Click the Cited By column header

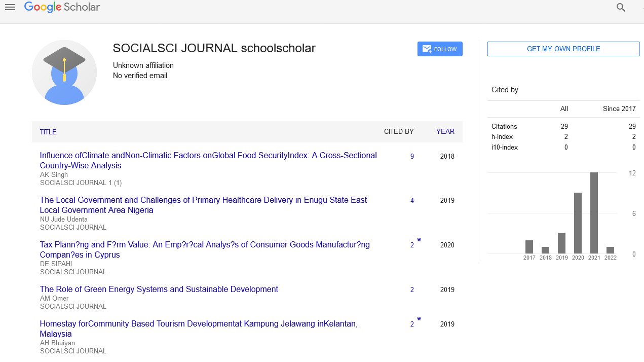coord(399,131)
